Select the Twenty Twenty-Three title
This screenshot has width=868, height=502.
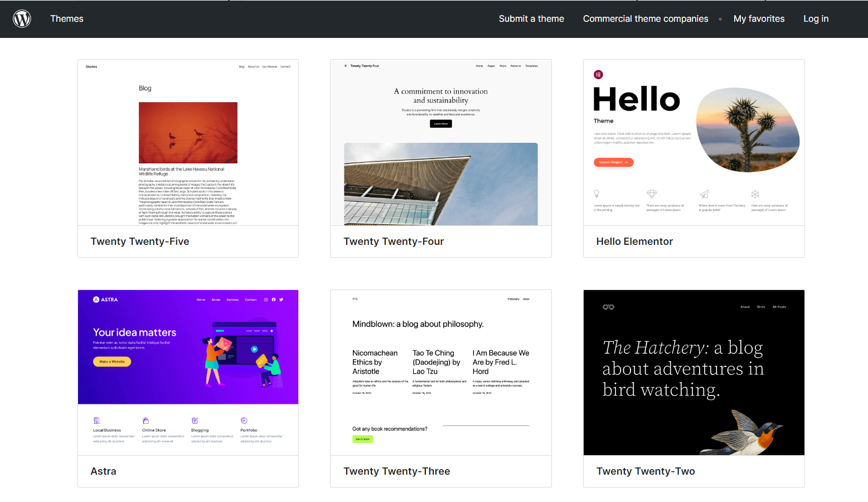click(397, 471)
